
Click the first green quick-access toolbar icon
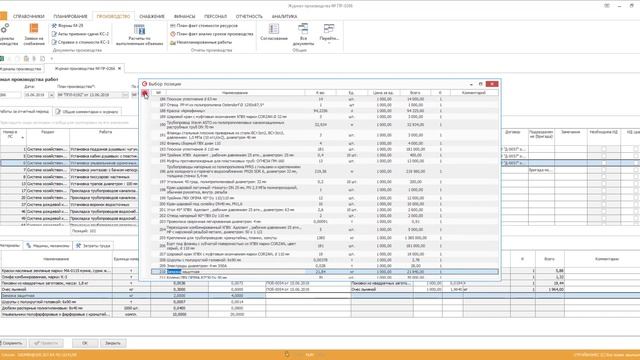[2, 59]
